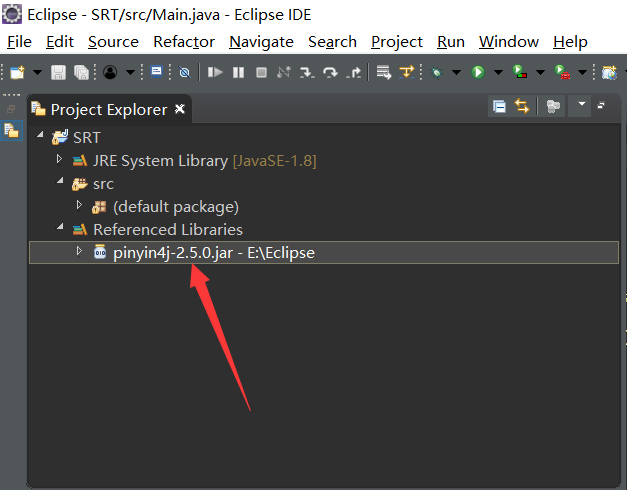This screenshot has height=490, width=627.
Task: Collapse the Referenced Libraries node
Action: [60, 227]
